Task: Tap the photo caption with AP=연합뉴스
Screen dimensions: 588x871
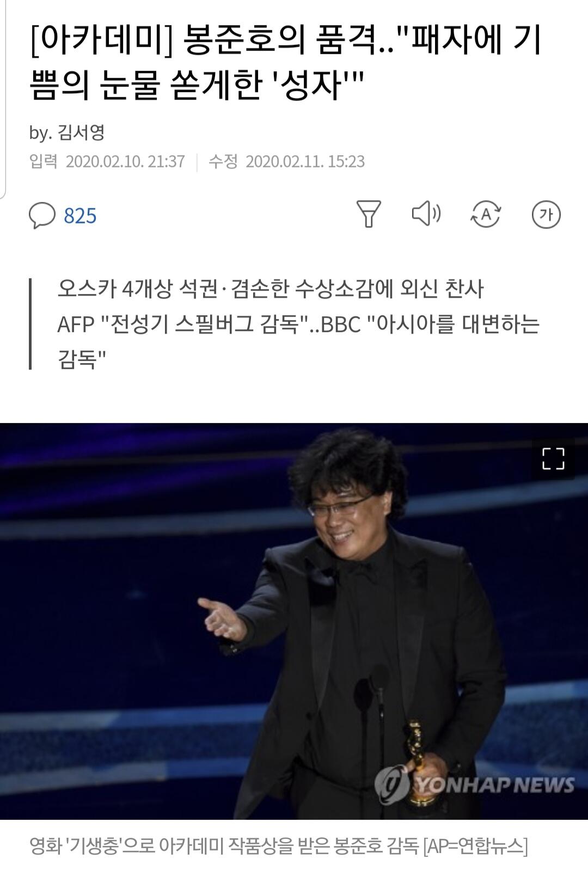Action: coord(278,847)
